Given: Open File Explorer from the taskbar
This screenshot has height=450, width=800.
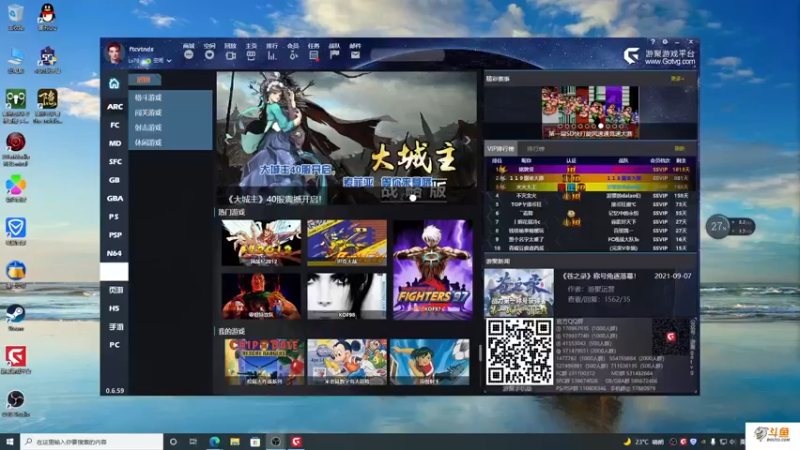Looking at the screenshot, I should pyautogui.click(x=235, y=441).
